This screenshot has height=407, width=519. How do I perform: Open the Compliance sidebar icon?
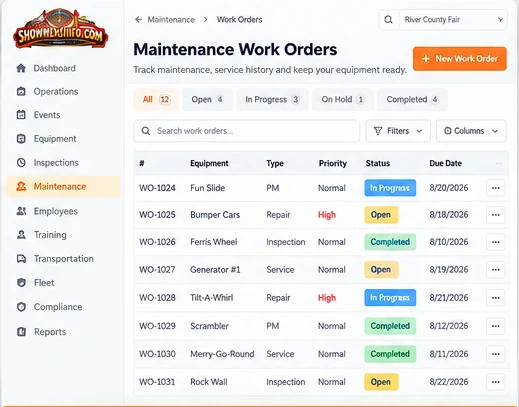pyautogui.click(x=21, y=307)
